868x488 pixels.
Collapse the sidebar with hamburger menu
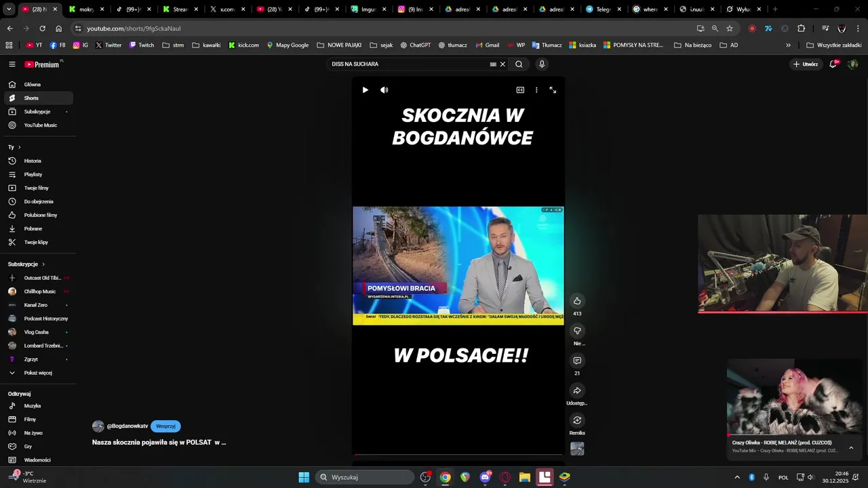tap(12, 64)
